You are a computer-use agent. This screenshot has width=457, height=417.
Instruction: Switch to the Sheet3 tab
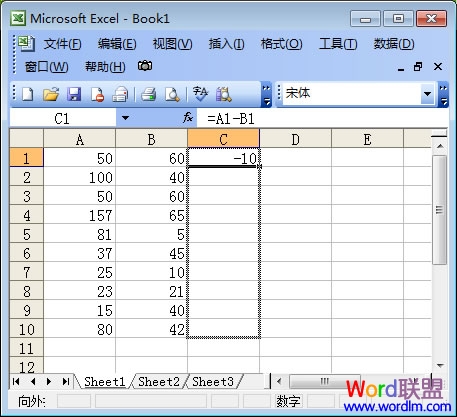213,382
